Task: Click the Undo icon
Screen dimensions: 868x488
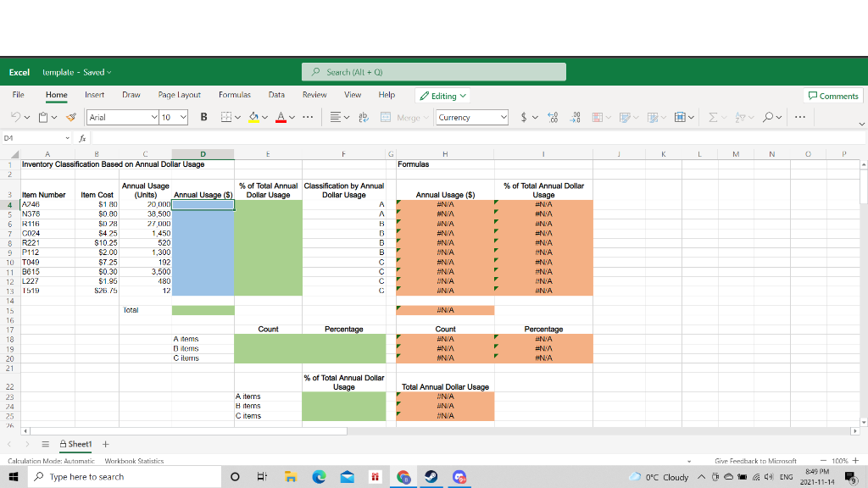Action: tap(14, 118)
